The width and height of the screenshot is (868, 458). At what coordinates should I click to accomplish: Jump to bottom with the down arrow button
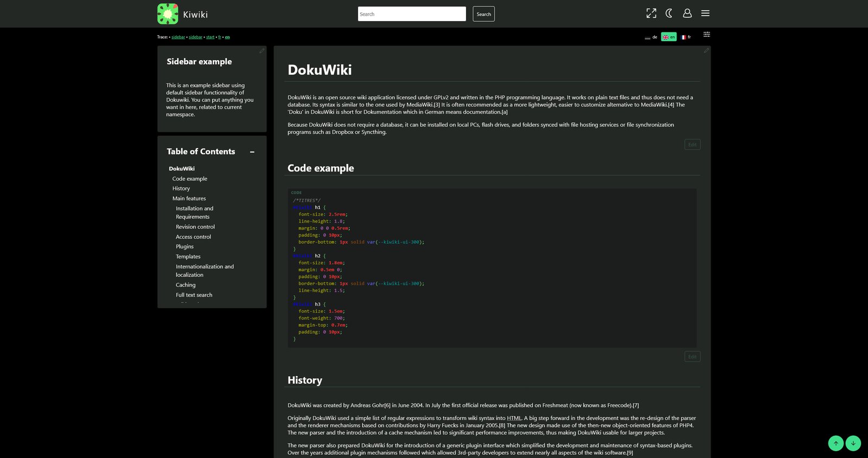click(x=853, y=443)
